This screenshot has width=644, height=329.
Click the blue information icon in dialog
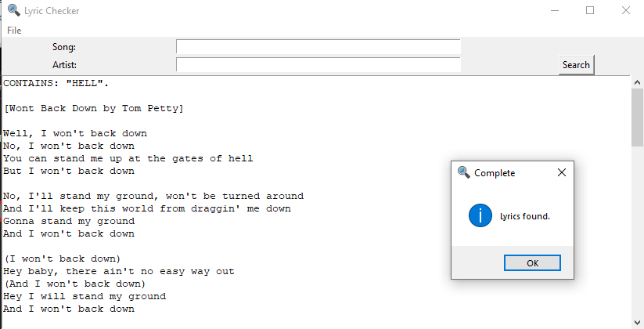coord(480,215)
